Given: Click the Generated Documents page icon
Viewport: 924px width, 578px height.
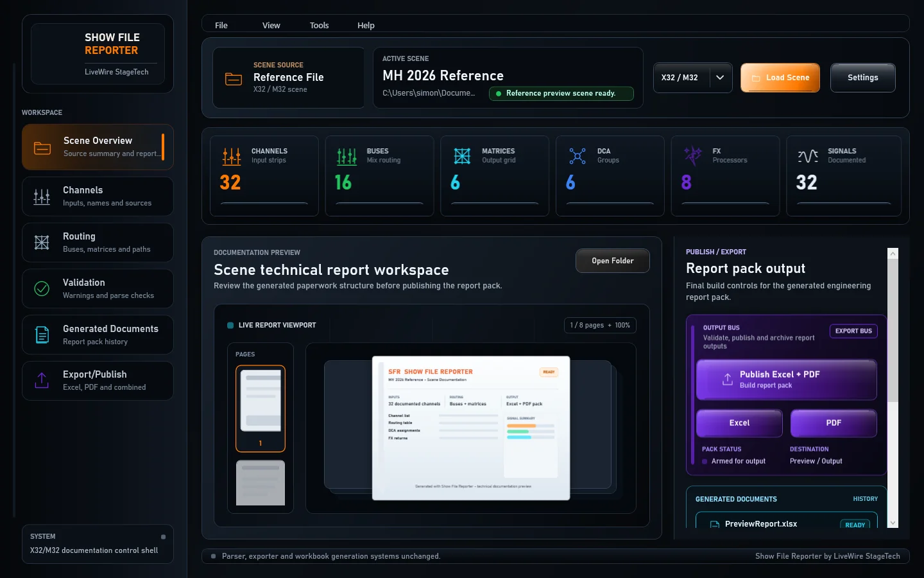Looking at the screenshot, I should (x=42, y=335).
